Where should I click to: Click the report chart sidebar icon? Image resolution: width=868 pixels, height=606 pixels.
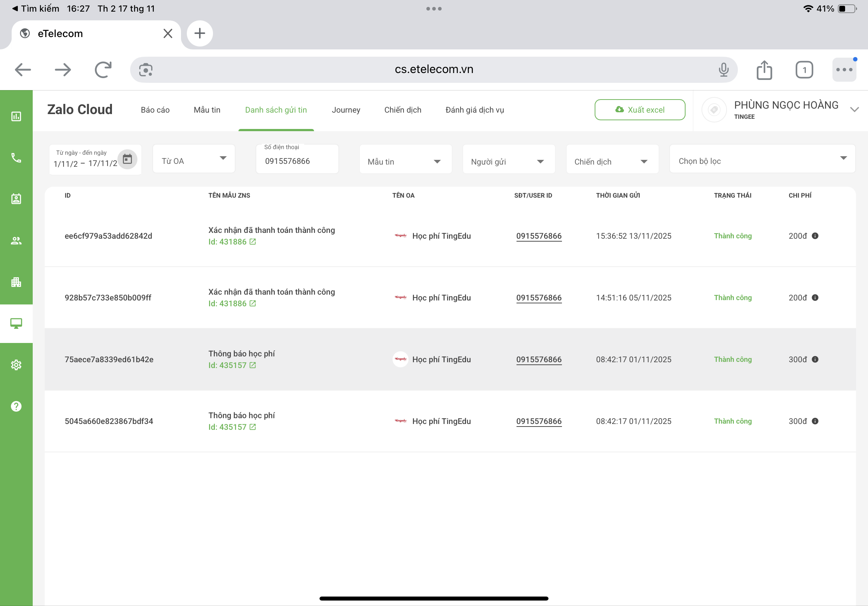click(x=16, y=116)
